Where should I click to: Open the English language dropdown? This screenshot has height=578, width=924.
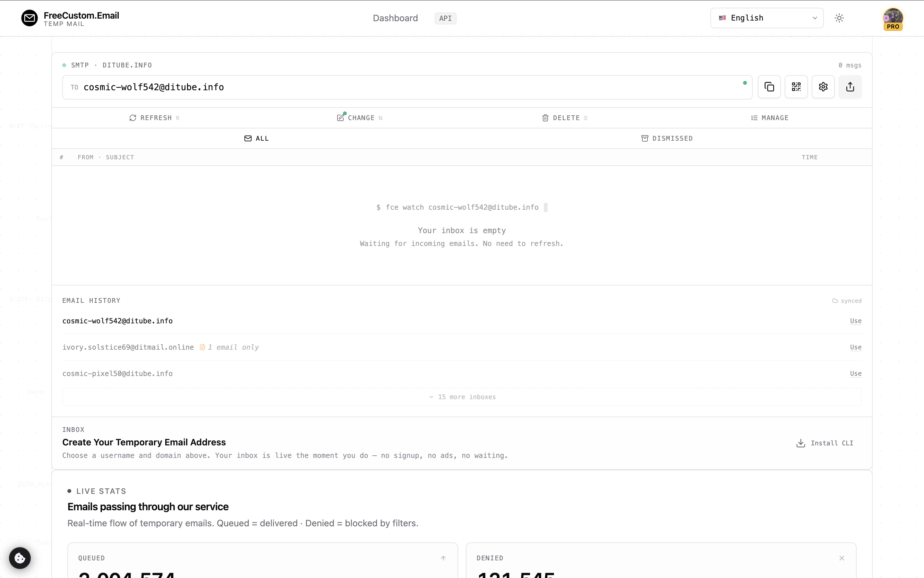point(767,18)
